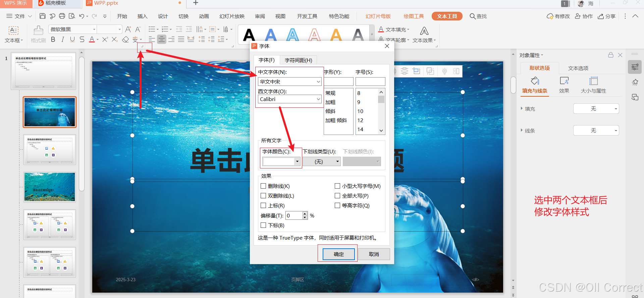Screen dimensions: 644x298
Task: Switch to 字体(F) tab in dialog
Action: (267, 60)
